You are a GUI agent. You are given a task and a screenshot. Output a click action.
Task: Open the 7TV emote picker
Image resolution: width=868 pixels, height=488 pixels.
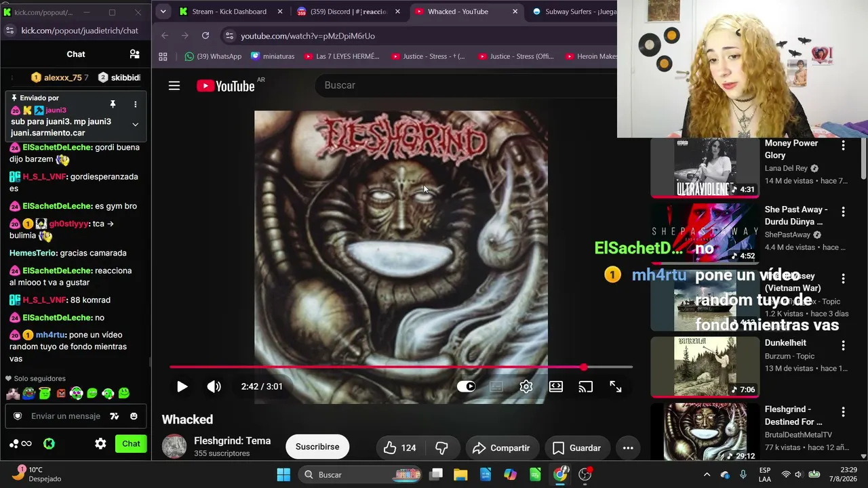(x=115, y=416)
